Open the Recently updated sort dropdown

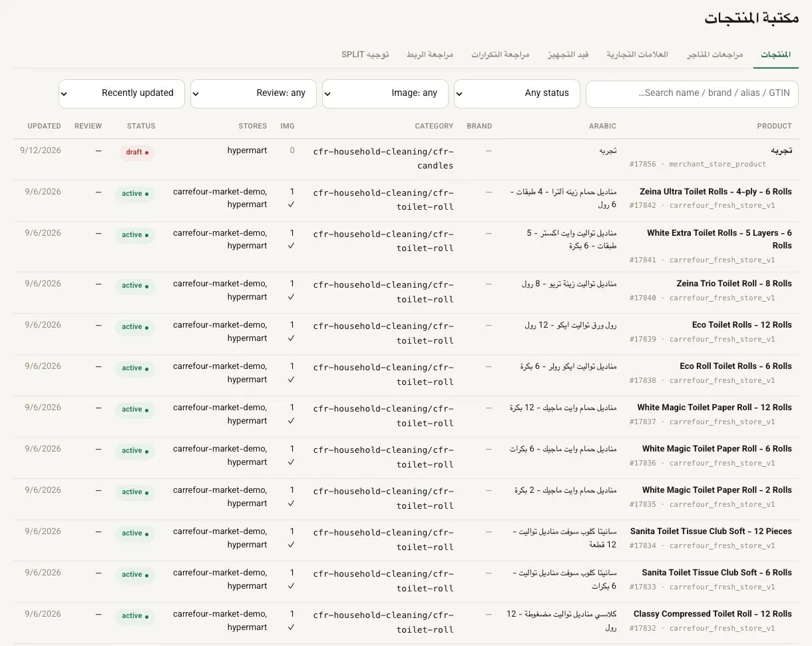coord(122,93)
